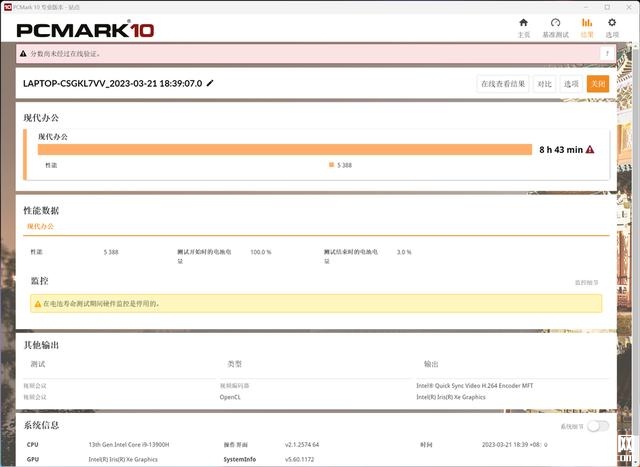Click the performance score 5 388 in performance data
Viewport: 640px width, 467px height.
111,252
